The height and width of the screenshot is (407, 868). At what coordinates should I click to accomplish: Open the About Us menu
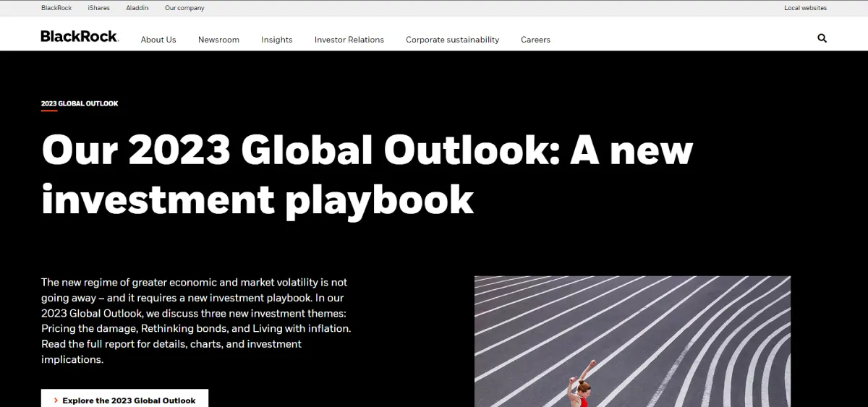158,40
